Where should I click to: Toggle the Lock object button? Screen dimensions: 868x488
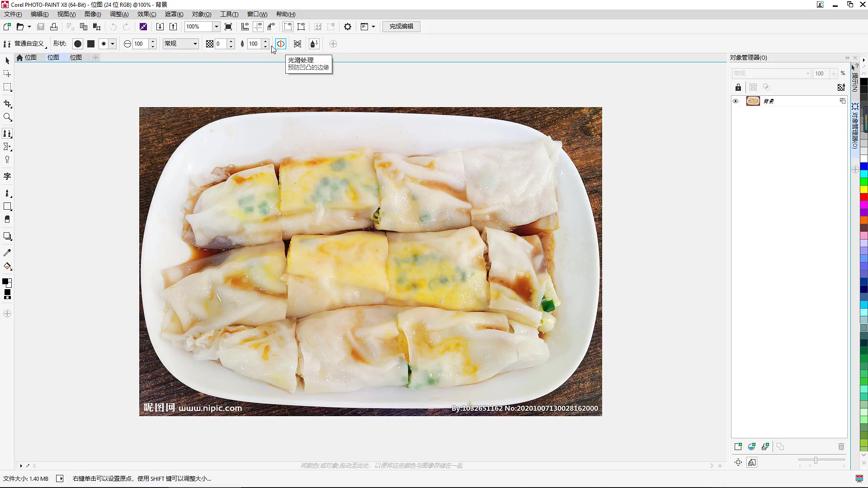[738, 87]
